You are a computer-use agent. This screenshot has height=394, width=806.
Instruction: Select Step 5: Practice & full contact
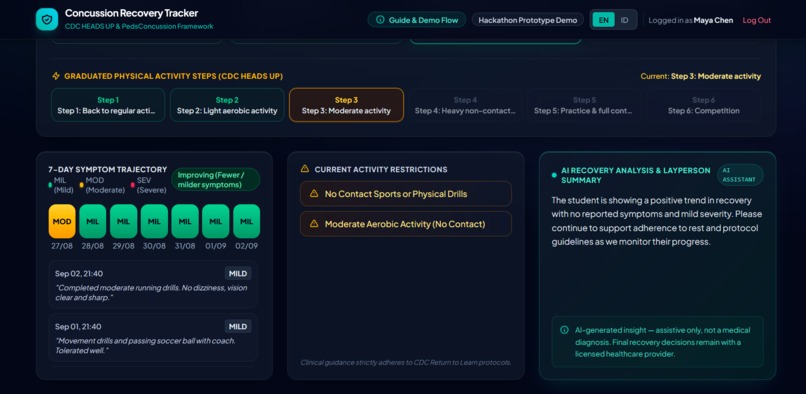click(584, 105)
